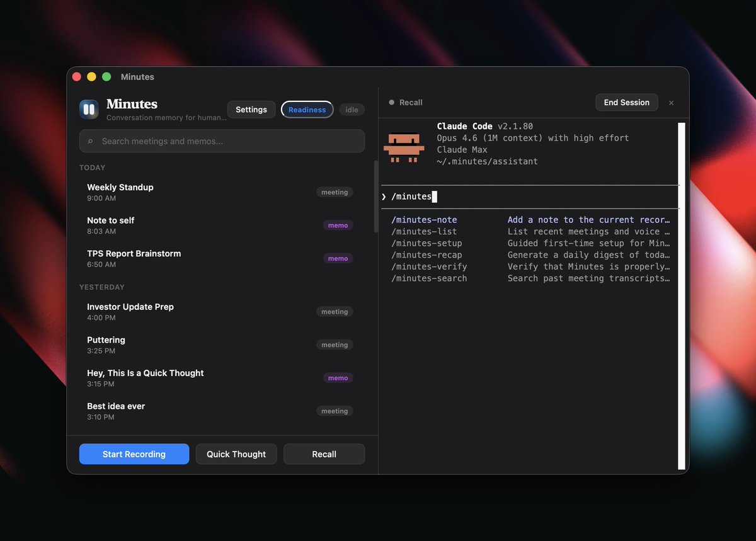Click the Claude Code v2.1.80 header text
The width and height of the screenshot is (756, 541).
[485, 126]
